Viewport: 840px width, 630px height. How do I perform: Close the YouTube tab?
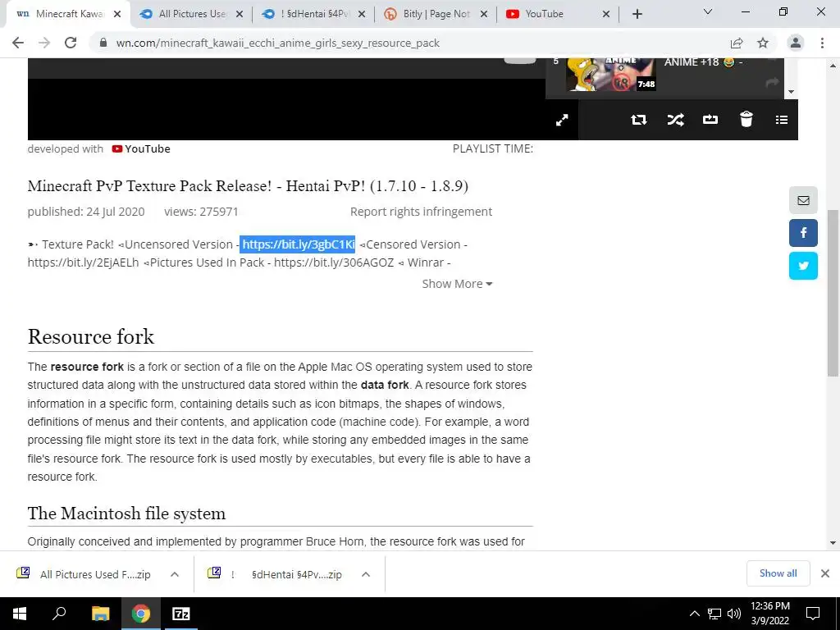click(x=606, y=15)
